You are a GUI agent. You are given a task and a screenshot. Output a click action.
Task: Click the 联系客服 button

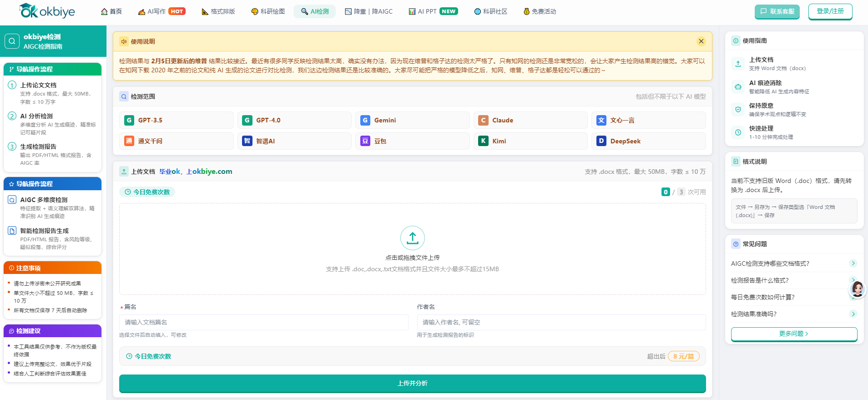777,11
